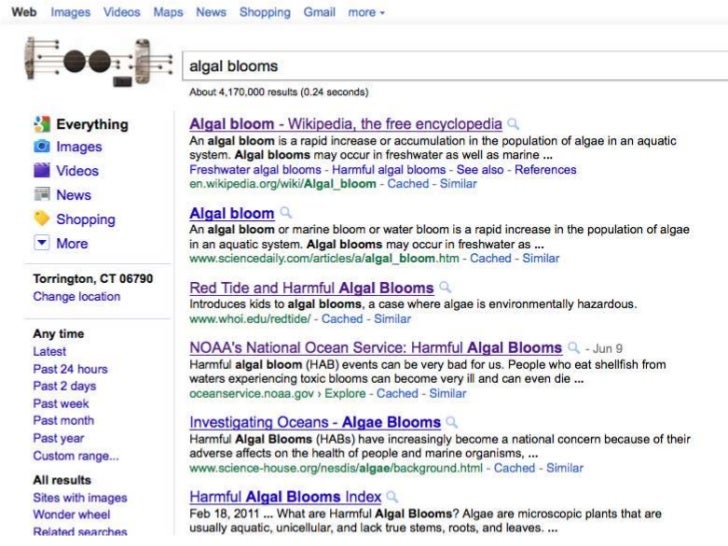Image resolution: width=728 pixels, height=546 pixels.
Task: Open News in top navigation bar
Action: coord(211,12)
